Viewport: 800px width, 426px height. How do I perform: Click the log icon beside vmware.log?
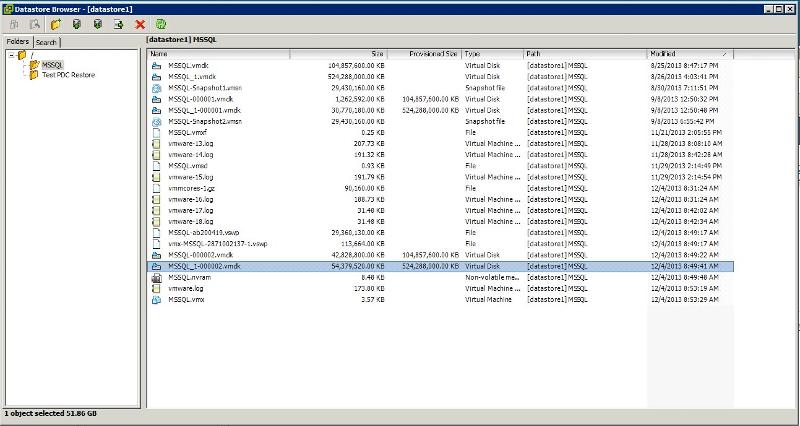pos(157,289)
